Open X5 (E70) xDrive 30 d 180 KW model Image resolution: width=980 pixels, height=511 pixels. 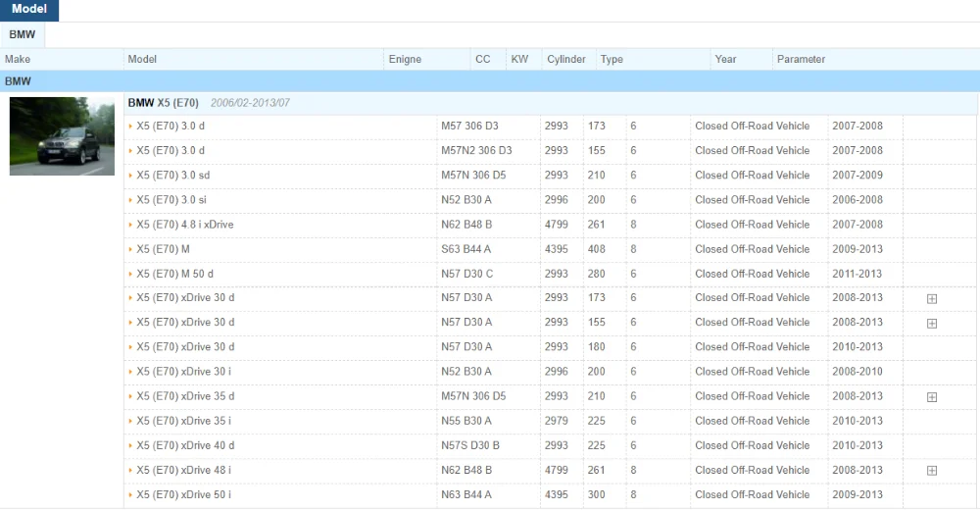(x=185, y=346)
